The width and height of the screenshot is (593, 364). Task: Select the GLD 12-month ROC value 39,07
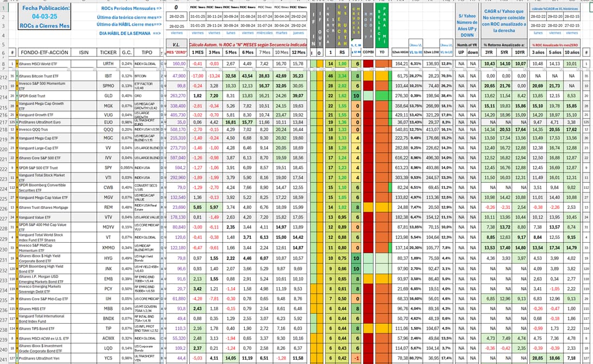point(298,96)
